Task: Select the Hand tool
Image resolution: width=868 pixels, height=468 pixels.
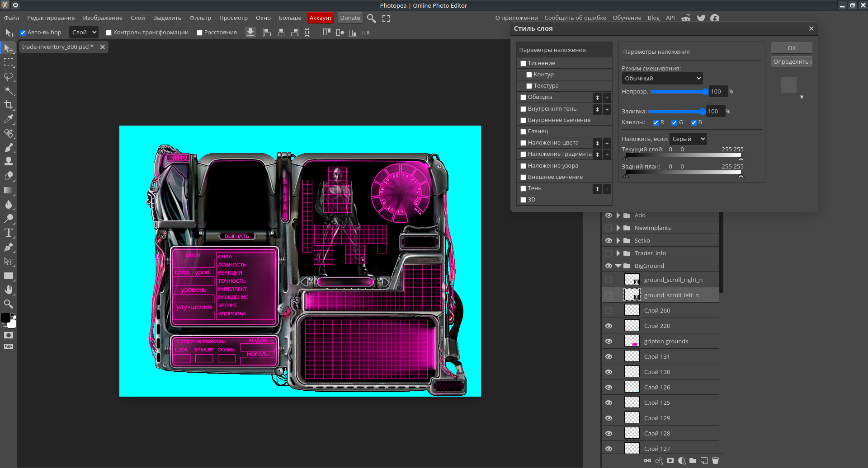Action: pos(9,290)
